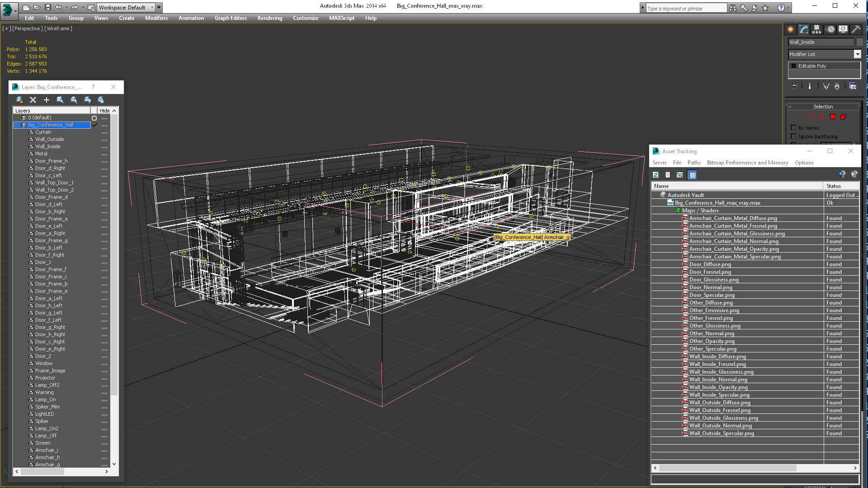Screen dimensions: 868x488
Task: Click the [+] viewport general menu label
Action: coord(6,28)
